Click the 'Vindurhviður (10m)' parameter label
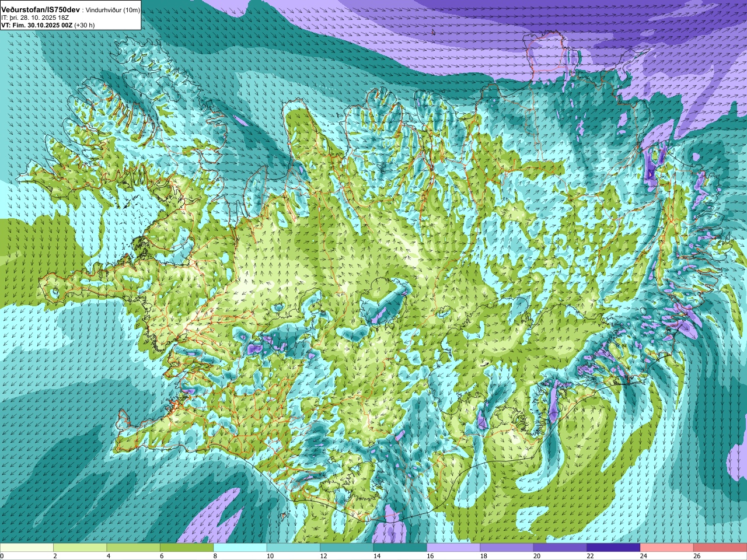Viewport: 747px width, 560px height. (x=113, y=10)
